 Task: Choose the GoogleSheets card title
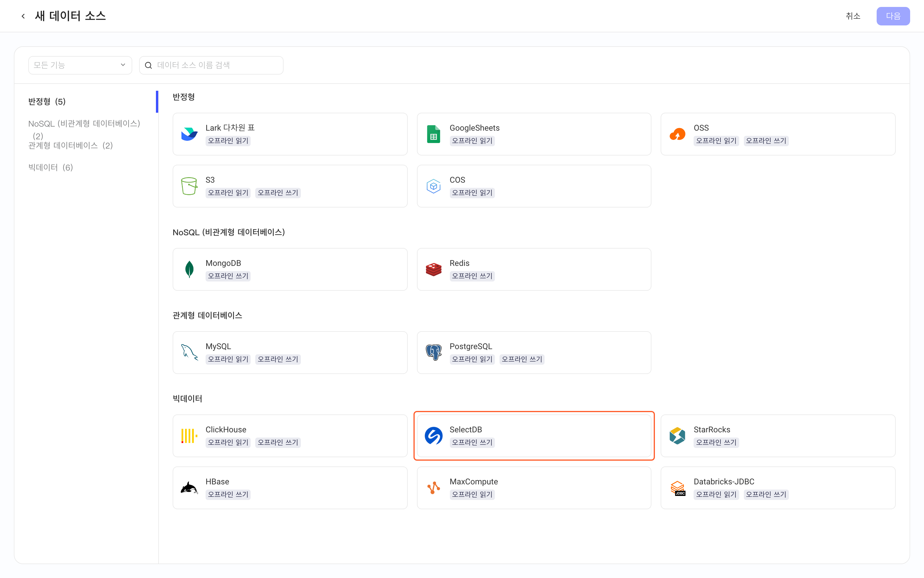[474, 128]
